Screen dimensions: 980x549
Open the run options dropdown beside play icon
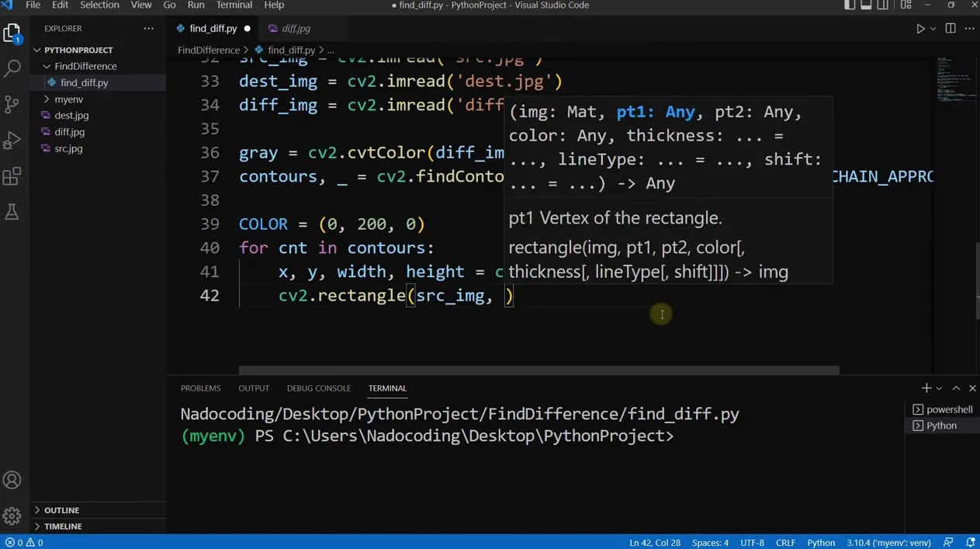tap(933, 29)
